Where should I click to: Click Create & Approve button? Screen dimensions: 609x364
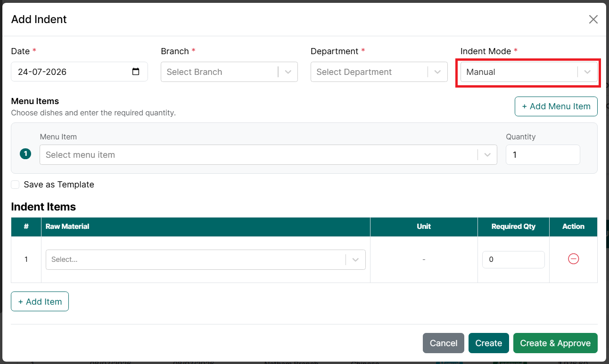tap(555, 343)
